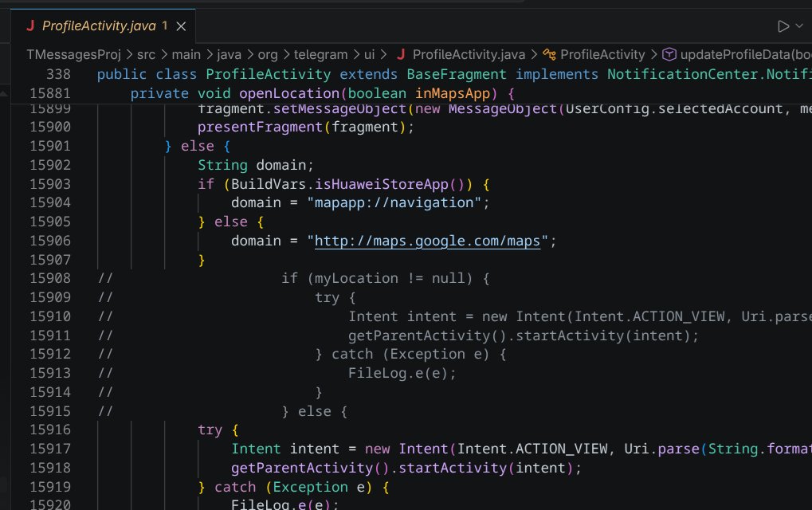Image resolution: width=812 pixels, height=510 pixels.
Task: Close the ProfileActivity.java tab
Action: click(181, 26)
